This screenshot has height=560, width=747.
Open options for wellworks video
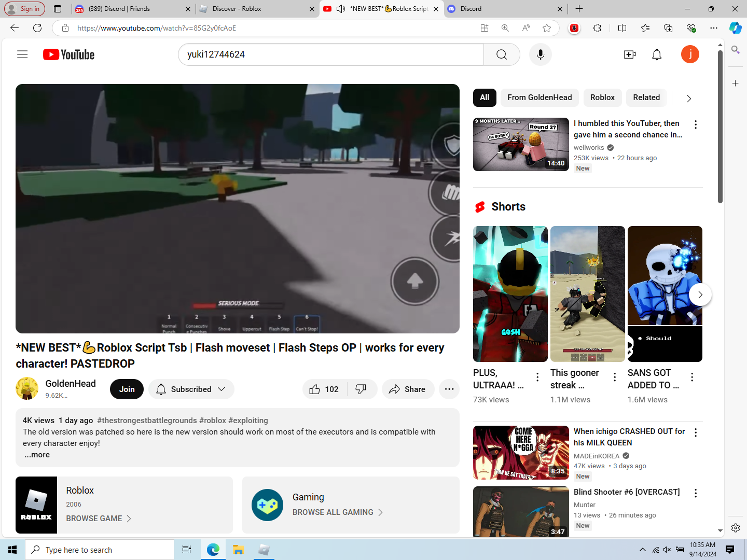696,124
